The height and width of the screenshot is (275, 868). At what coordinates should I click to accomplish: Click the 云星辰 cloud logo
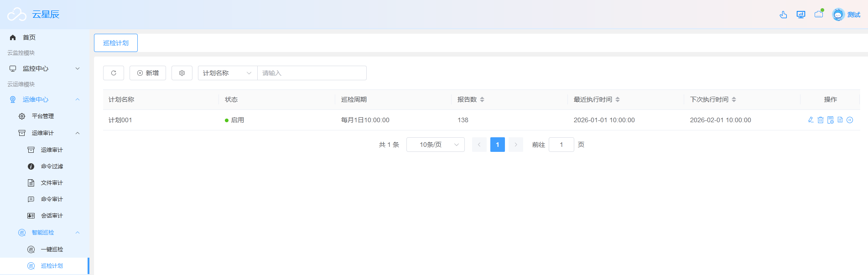17,15
